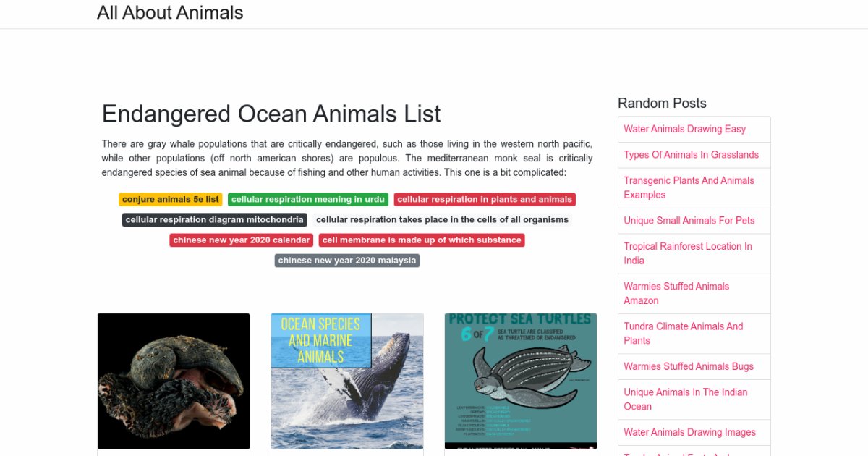Screen dimensions: 868x456
Task: Open the sea snail shell thumbnail
Action: pos(174,381)
